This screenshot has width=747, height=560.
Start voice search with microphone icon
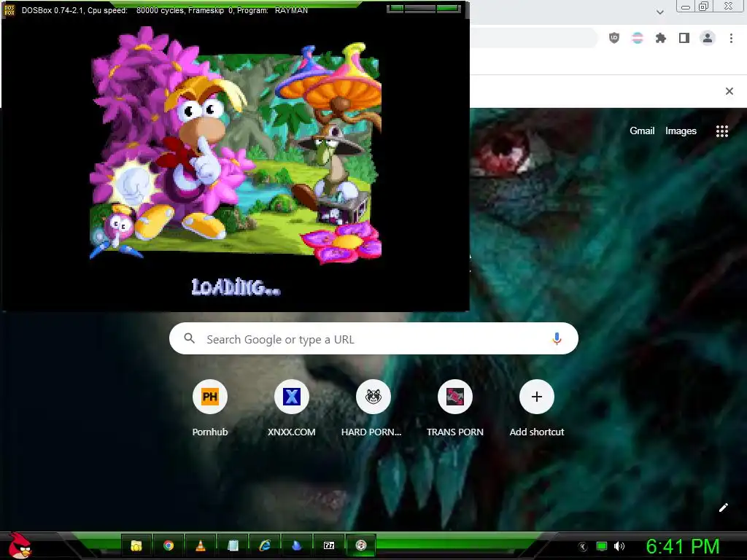[x=557, y=338]
